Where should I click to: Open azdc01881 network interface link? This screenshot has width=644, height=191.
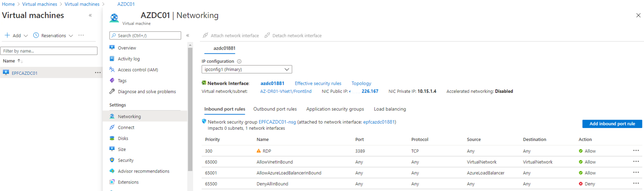point(272,84)
